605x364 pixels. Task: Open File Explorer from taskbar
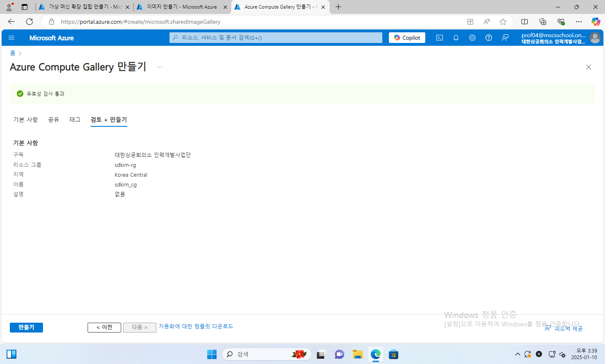tap(358, 354)
